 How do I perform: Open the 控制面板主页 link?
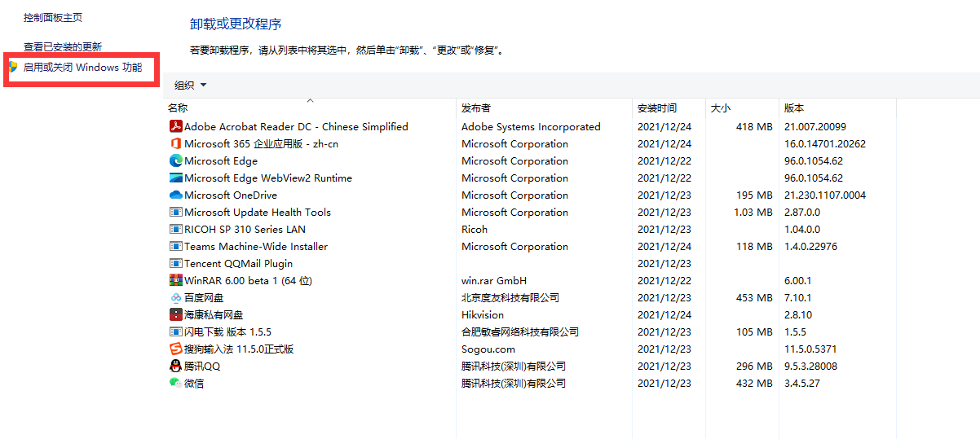click(53, 17)
